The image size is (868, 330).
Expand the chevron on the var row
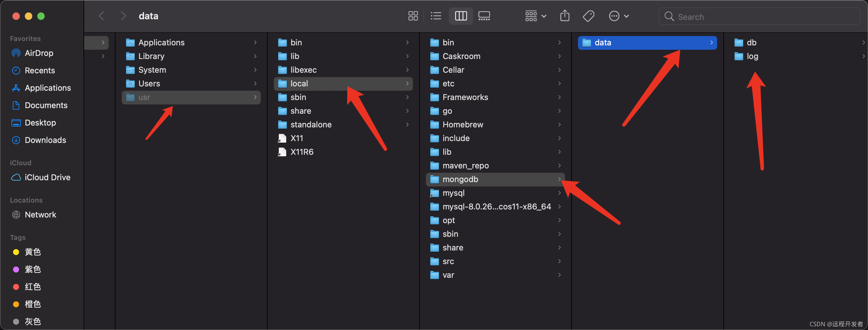tap(559, 275)
